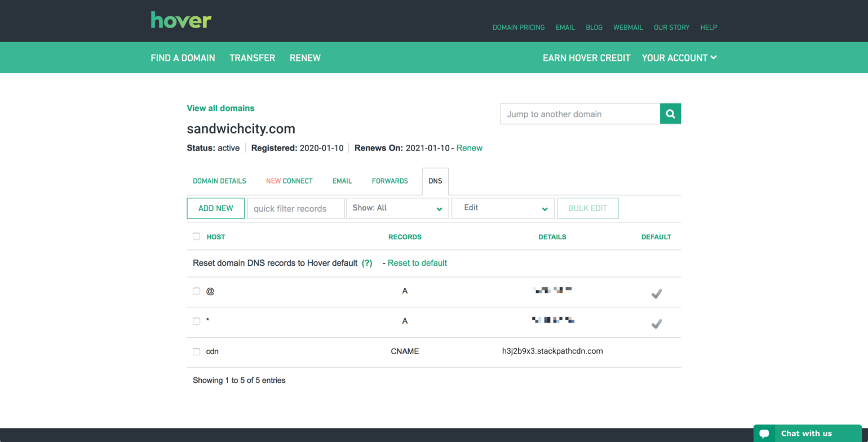Sort by the HOST column header
868x442 pixels.
click(x=216, y=237)
